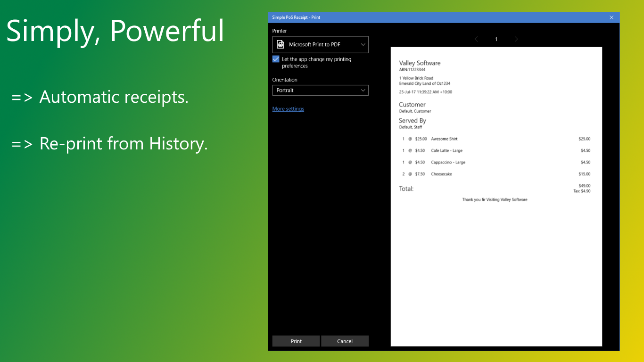644x362 pixels.
Task: Click the 'Cafe Latte - Large' item
Action: [446, 151]
